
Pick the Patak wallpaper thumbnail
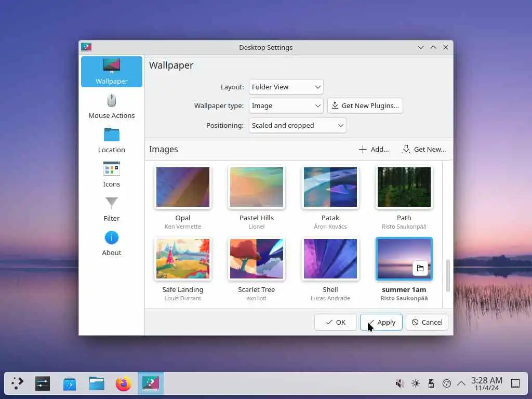coord(330,187)
